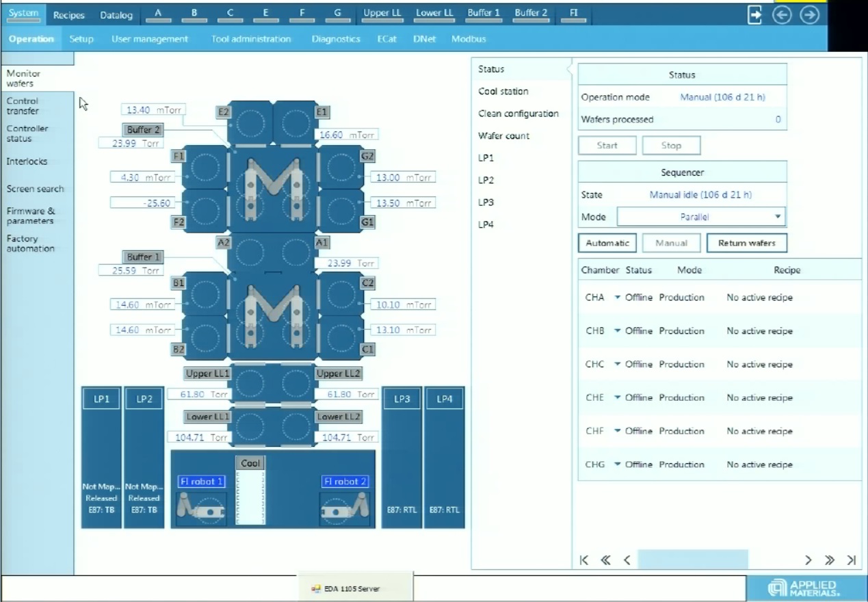Select chamber F2 on the mainframe map

click(205, 210)
